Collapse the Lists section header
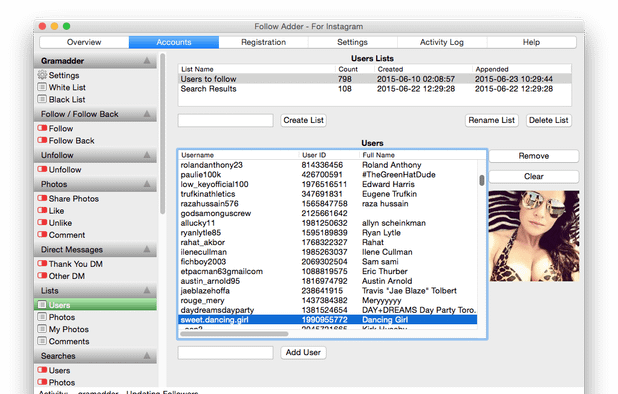 [x=147, y=290]
